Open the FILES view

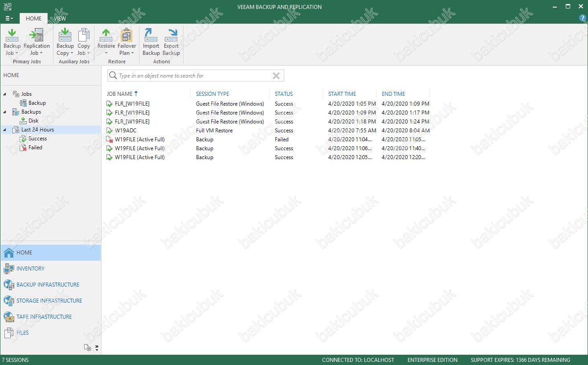coord(51,333)
